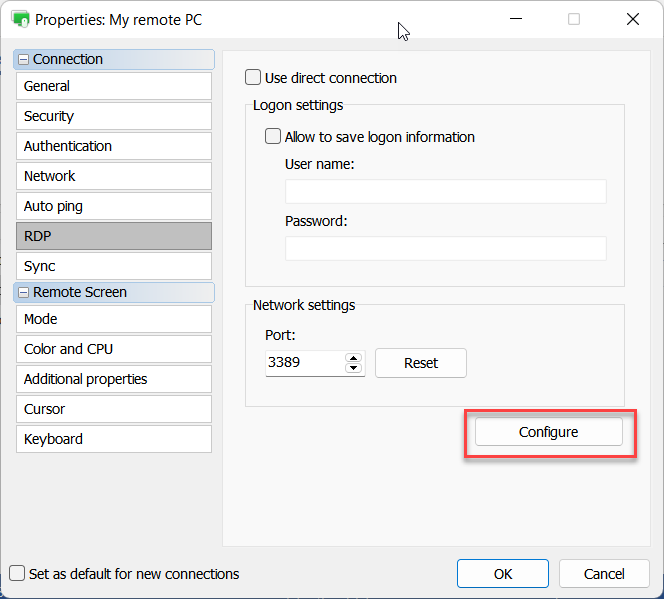This screenshot has width=664, height=599.
Task: Toggle Set as default for new connections
Action: (x=17, y=574)
